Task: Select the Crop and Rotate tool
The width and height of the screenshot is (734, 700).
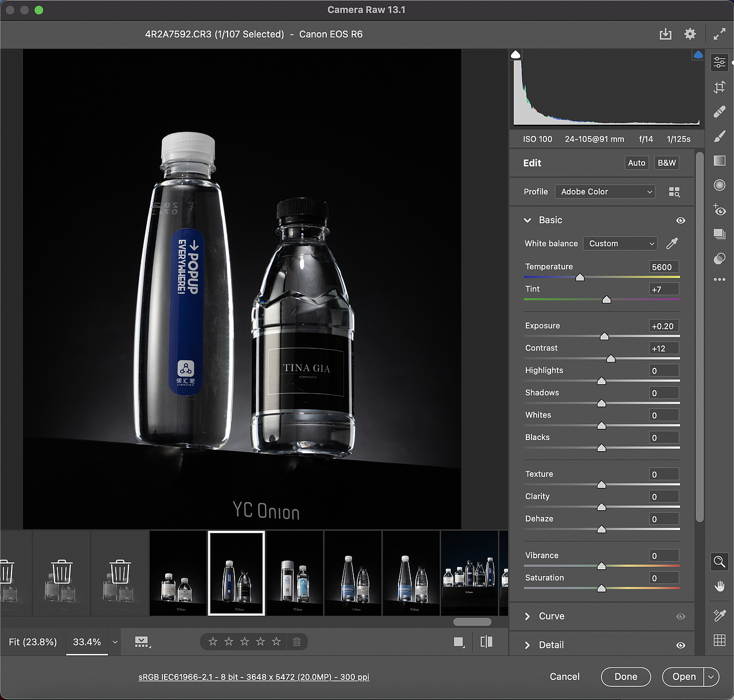Action: pos(720,87)
